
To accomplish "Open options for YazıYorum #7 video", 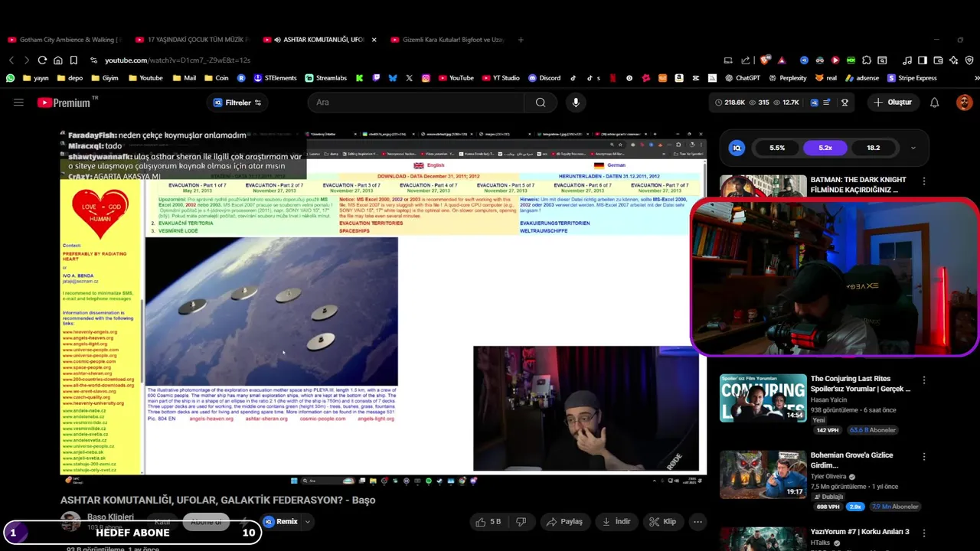I will pyautogui.click(x=924, y=533).
